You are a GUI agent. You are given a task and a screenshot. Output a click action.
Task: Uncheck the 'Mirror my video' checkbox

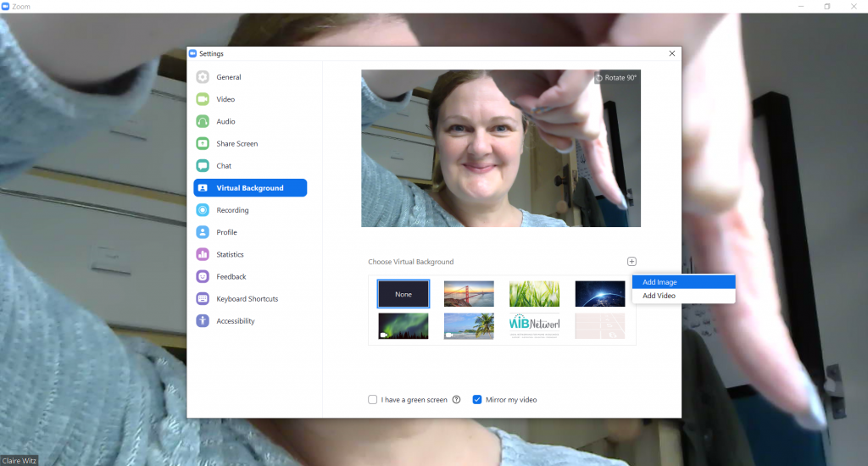(477, 400)
